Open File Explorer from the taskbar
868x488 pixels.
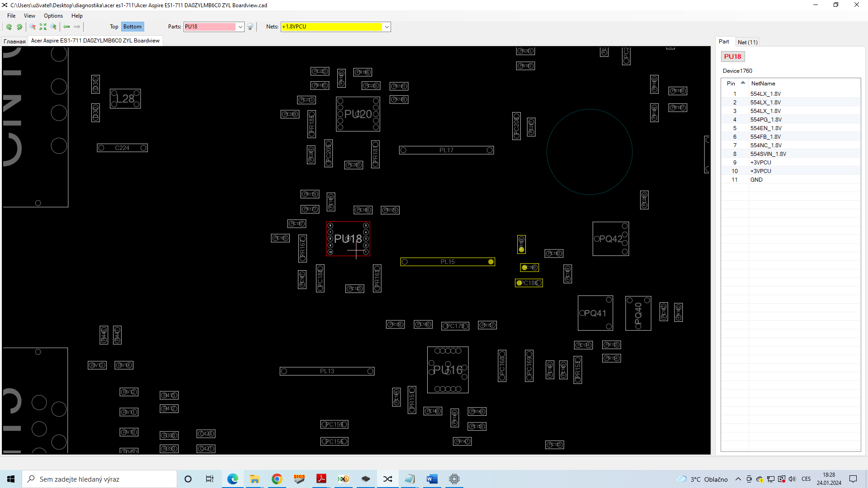(x=255, y=479)
